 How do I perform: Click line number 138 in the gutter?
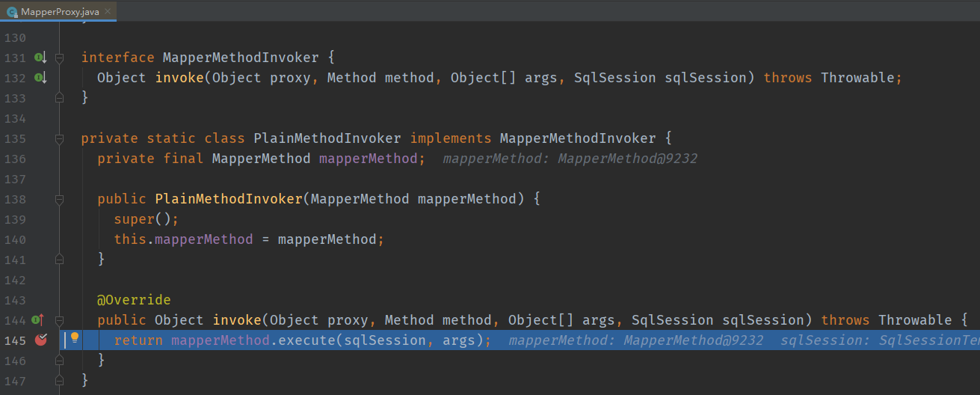(x=15, y=199)
